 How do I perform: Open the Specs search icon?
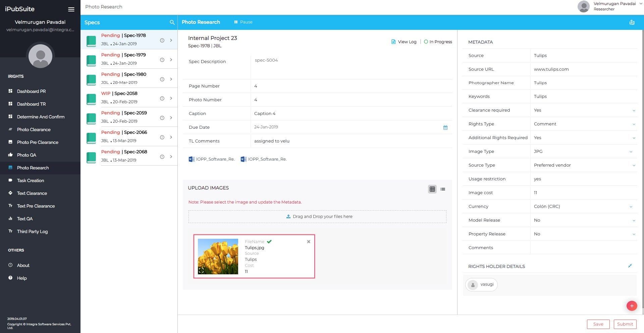[172, 22]
